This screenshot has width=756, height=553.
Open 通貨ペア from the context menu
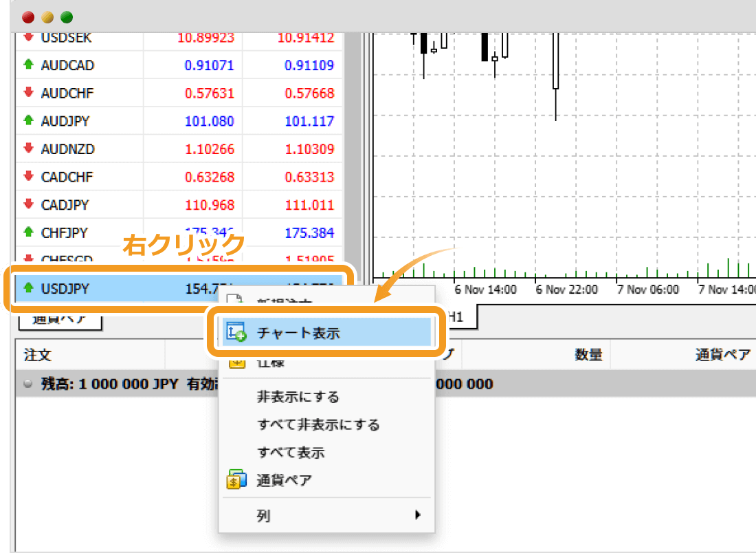click(x=284, y=481)
